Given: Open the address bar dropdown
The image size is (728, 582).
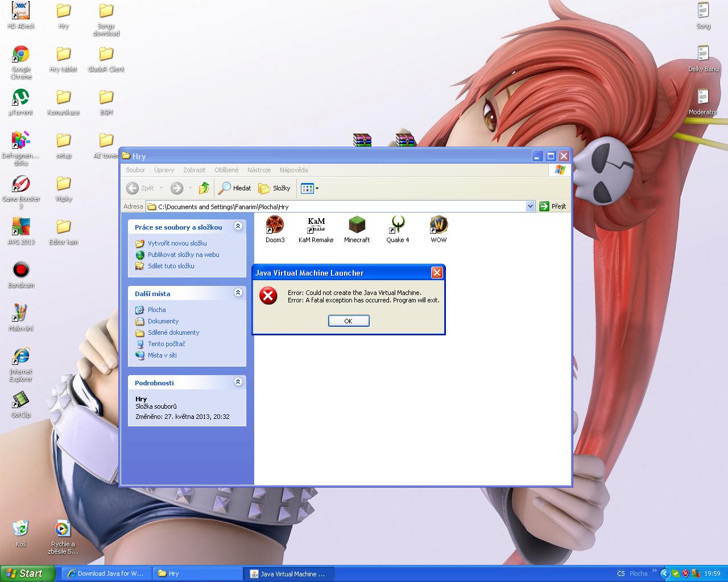Looking at the screenshot, I should [x=530, y=206].
